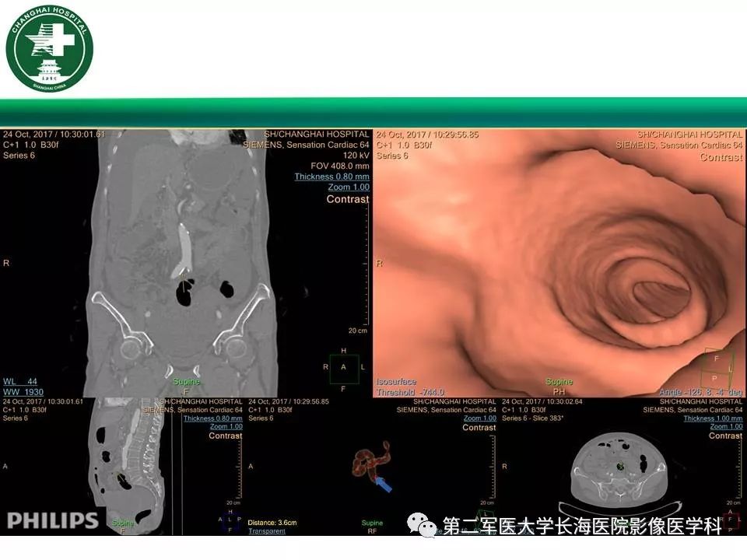Select the axial CT slice image

point(620,467)
